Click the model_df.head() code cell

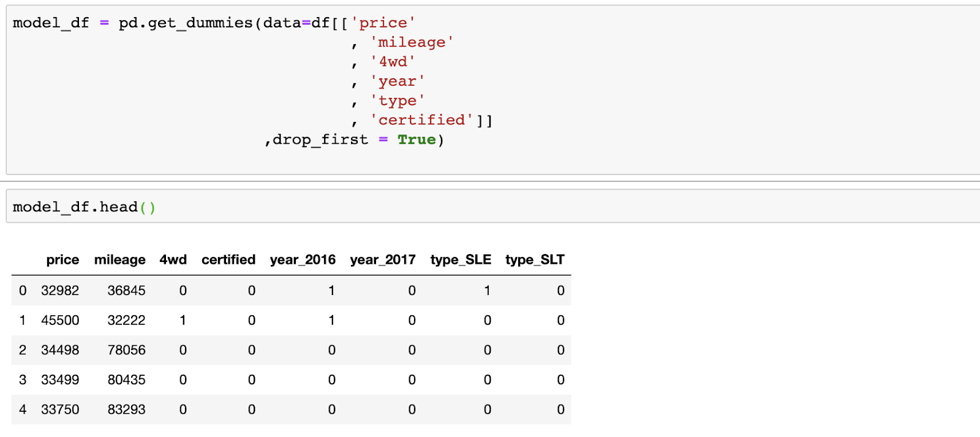[x=490, y=207]
